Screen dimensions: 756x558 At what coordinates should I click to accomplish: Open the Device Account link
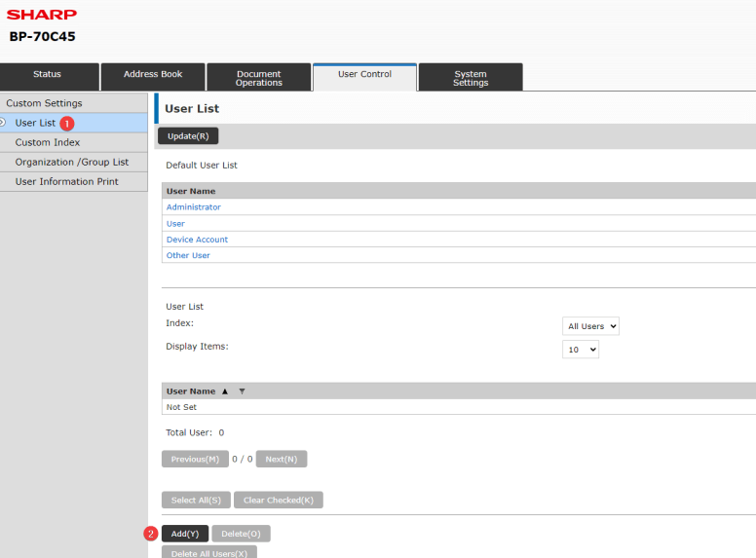[197, 240]
